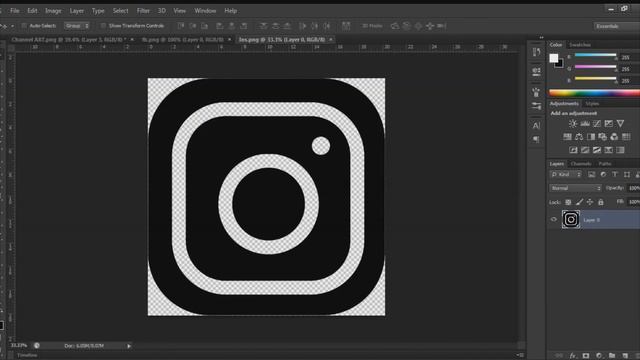Toggle lock image pixels brush icon
Screen dimensions: 640x360
point(579,202)
